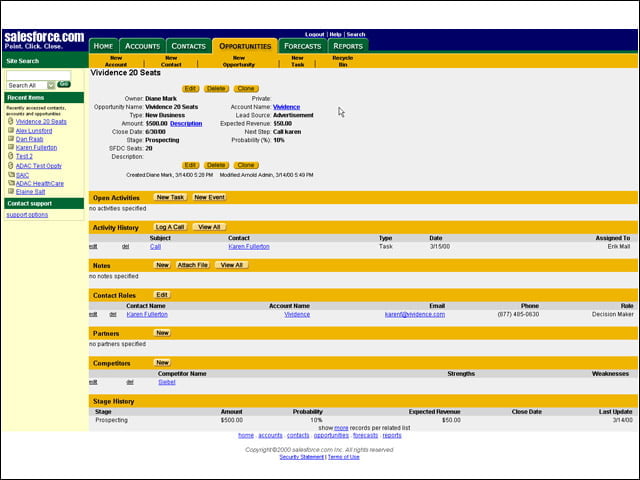Open the support options link
This screenshot has width=640, height=480.
click(27, 215)
